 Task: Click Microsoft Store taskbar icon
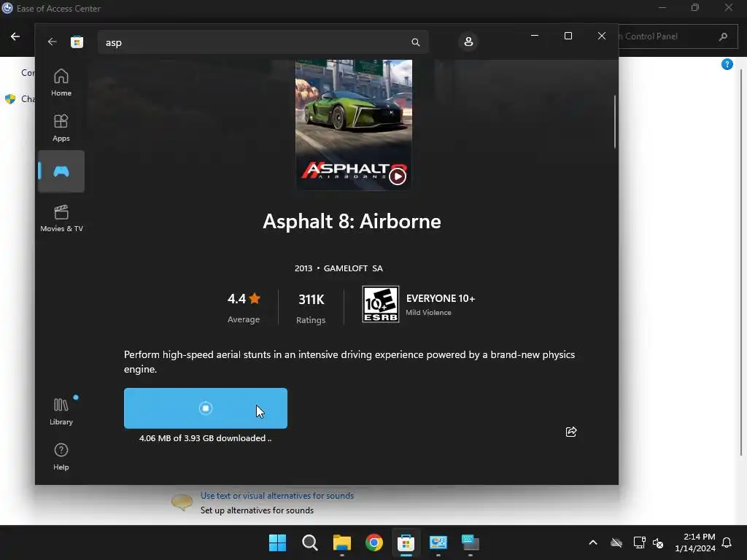pos(406,542)
